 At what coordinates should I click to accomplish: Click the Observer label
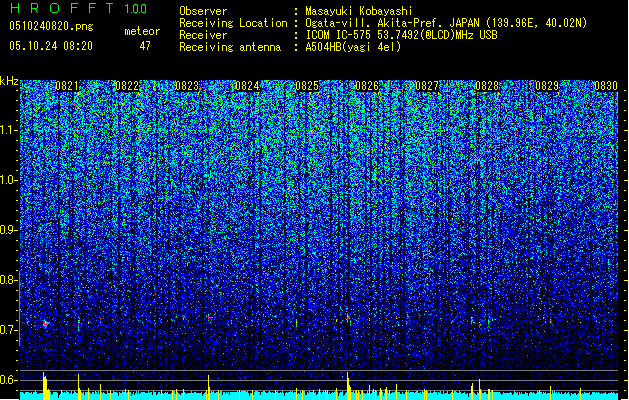(203, 11)
